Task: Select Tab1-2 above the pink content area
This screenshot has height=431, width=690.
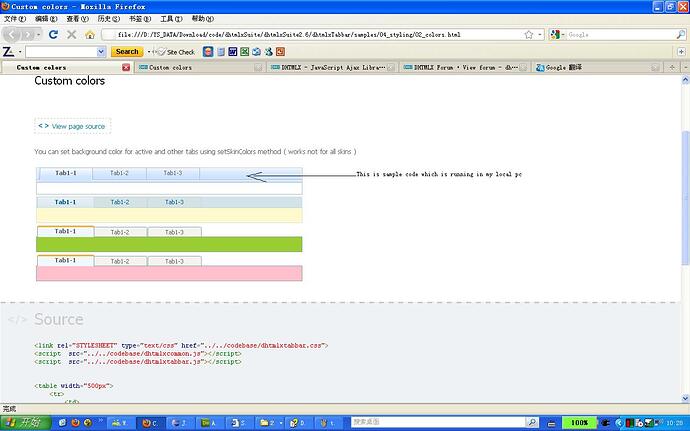Action: tap(120, 261)
